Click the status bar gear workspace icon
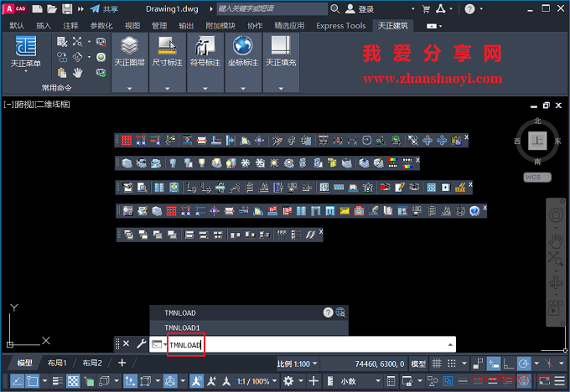Screen dimensions: 570x392 coord(288,381)
